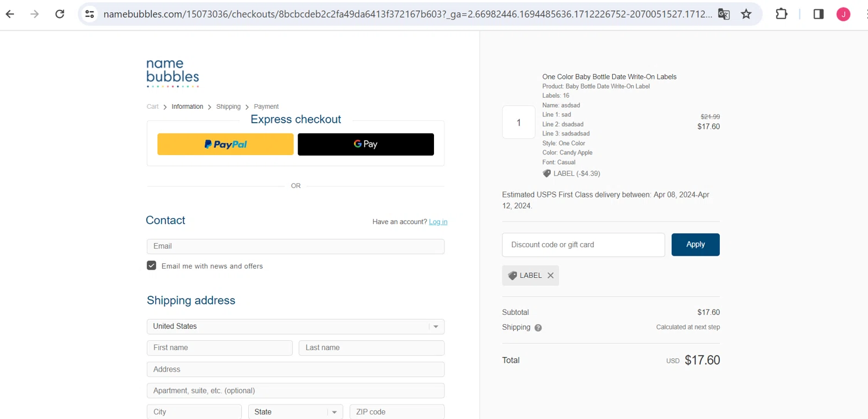868x419 pixels.
Task: Reload the checkout page
Action: [60, 14]
